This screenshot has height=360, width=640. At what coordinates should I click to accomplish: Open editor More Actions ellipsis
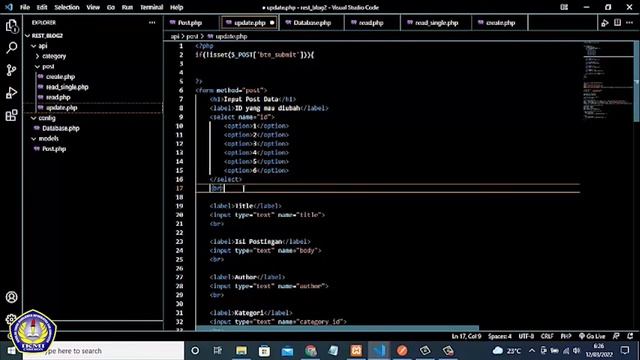pyautogui.click(x=630, y=23)
